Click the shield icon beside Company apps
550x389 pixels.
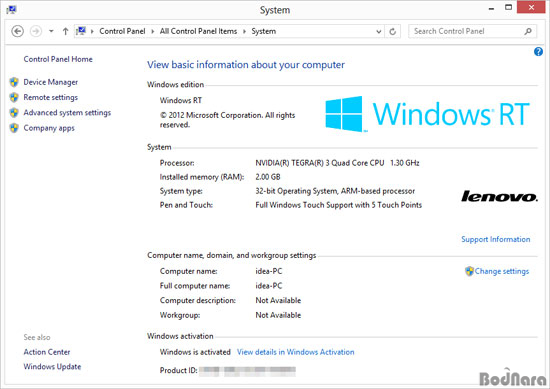(14, 128)
